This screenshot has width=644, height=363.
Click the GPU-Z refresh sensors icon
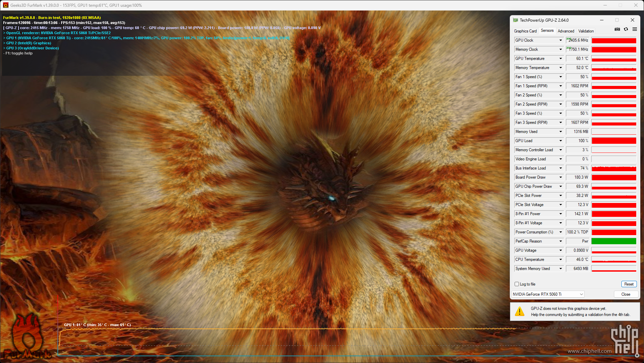[x=626, y=29]
